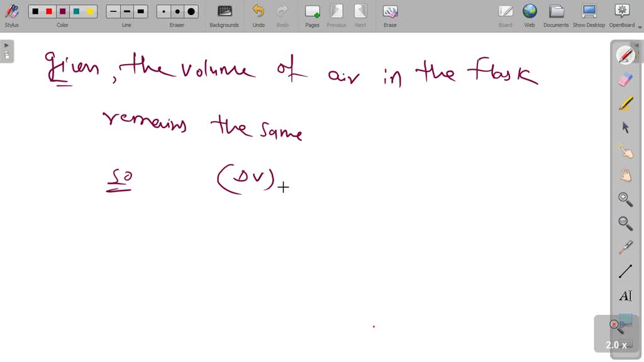Click the Erase button in the top toolbar
The image size is (644, 362).
[390, 16]
